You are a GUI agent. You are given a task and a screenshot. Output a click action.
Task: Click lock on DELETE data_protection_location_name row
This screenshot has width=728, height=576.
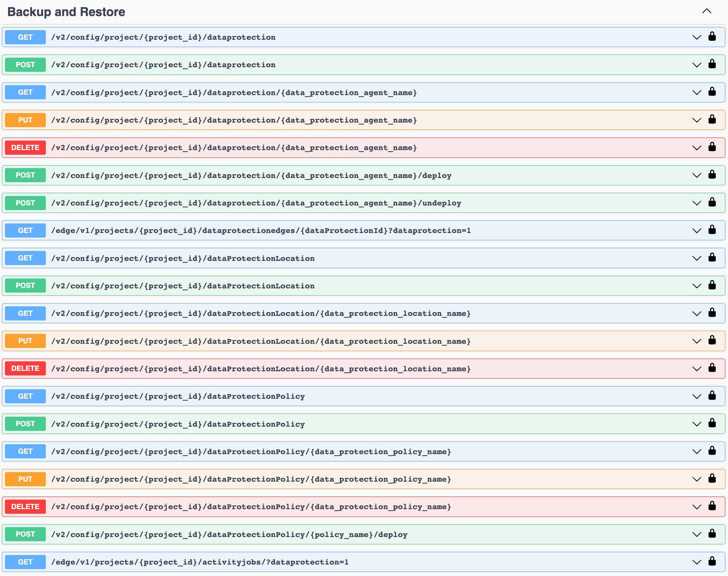pyautogui.click(x=712, y=368)
